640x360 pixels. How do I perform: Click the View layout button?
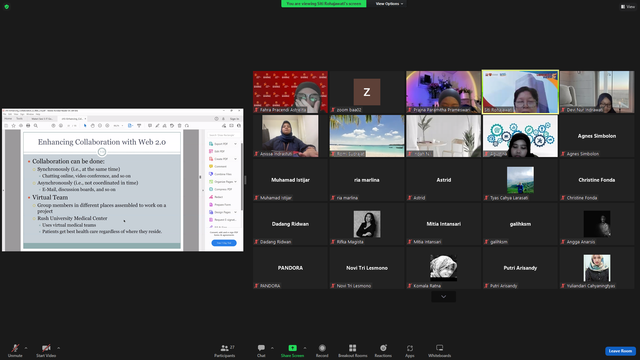click(628, 7)
